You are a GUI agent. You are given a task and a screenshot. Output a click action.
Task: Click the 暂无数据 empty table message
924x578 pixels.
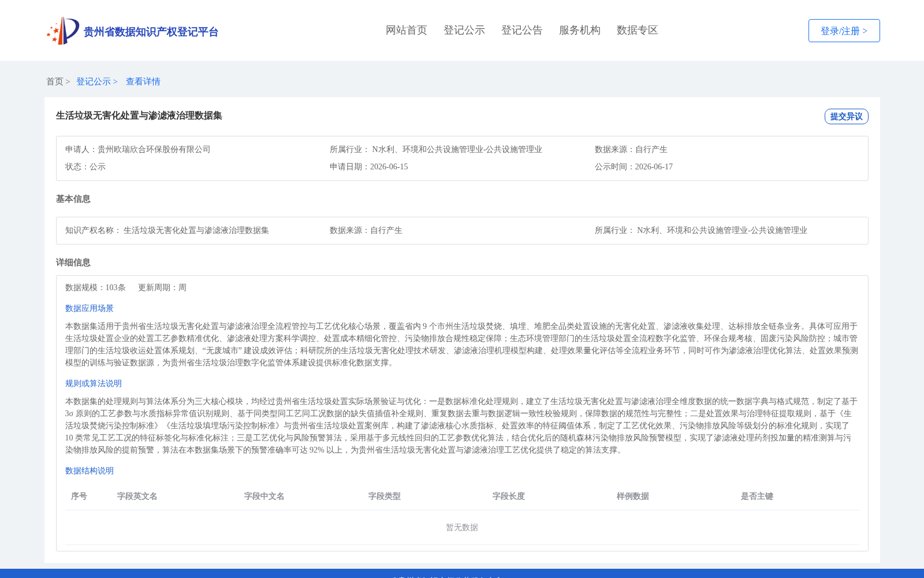[x=462, y=527]
